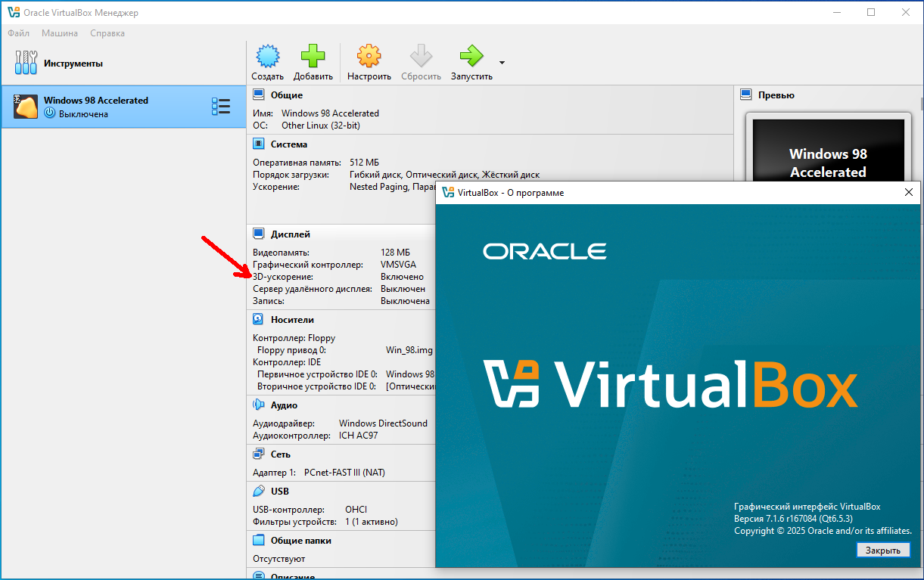
Task: Open the Инструменты tools icon
Action: click(x=26, y=64)
